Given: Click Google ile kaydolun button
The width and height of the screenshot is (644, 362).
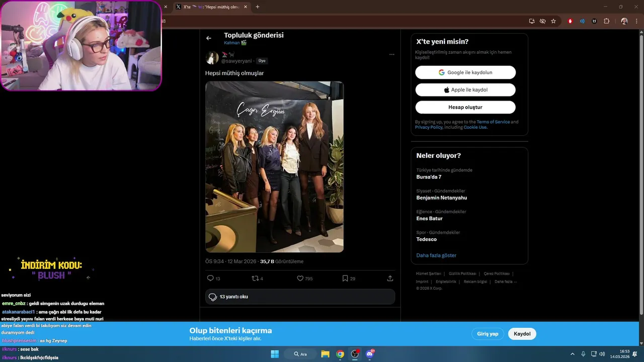Looking at the screenshot, I should click(465, 72).
